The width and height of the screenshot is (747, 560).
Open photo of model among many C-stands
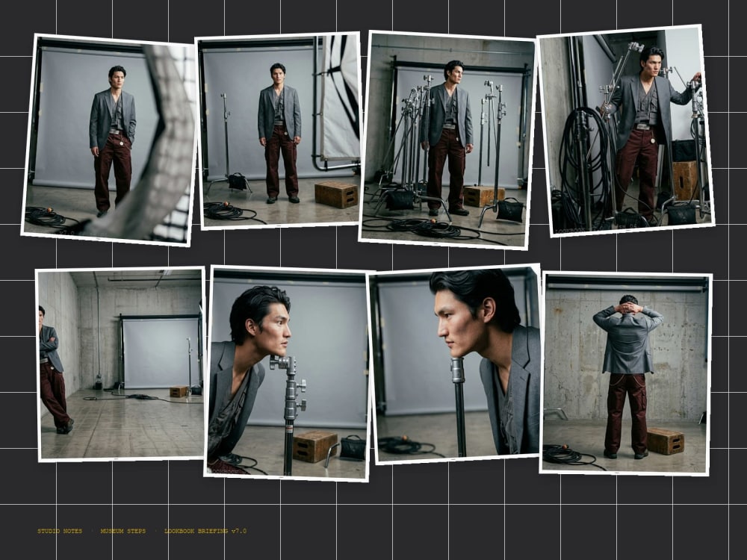coord(447,140)
